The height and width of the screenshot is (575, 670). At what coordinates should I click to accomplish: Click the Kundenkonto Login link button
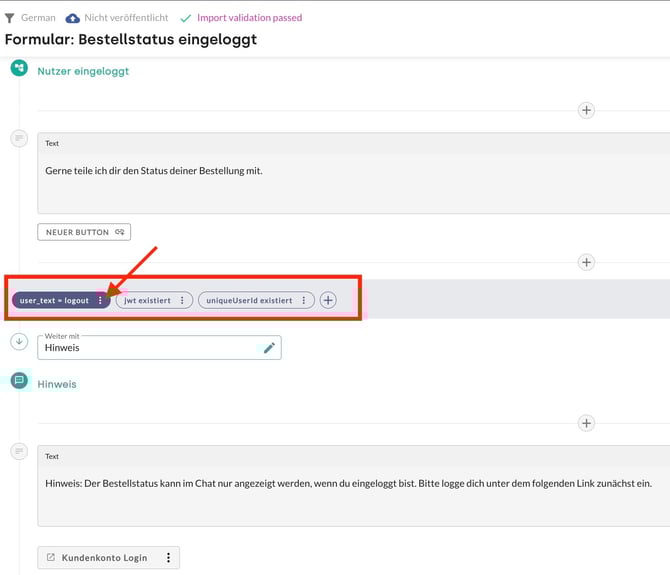click(x=98, y=558)
